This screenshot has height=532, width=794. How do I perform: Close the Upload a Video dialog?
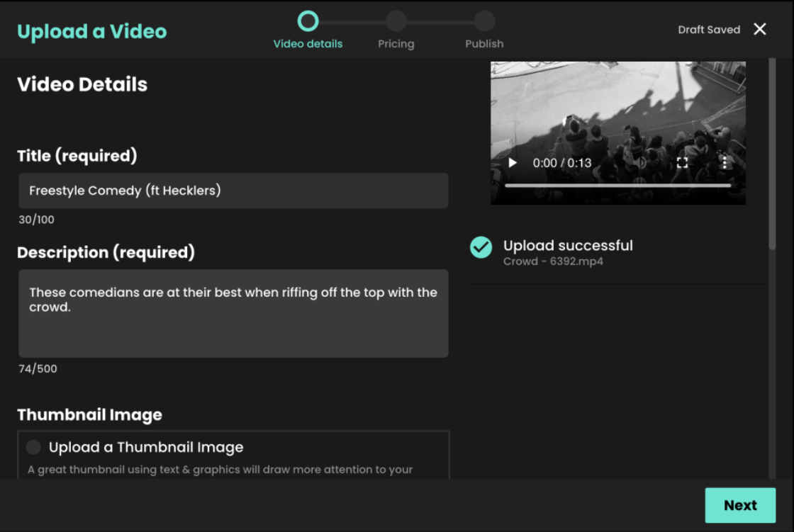tap(759, 29)
